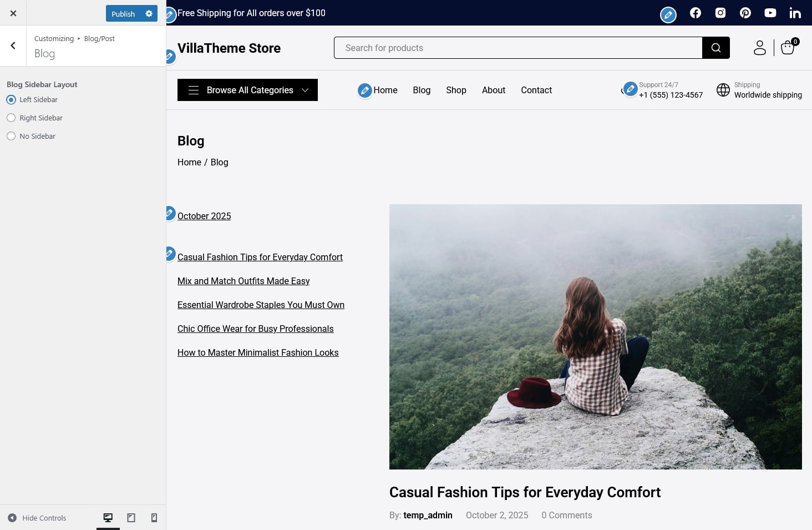Image resolution: width=812 pixels, height=530 pixels.
Task: Click the Facebook icon in top bar
Action: tap(695, 13)
